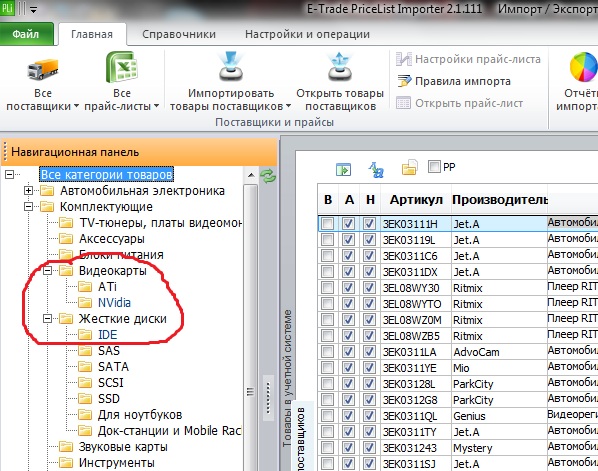The width and height of the screenshot is (598, 471).
Task: Select the NVidia folder
Action: tap(114, 302)
